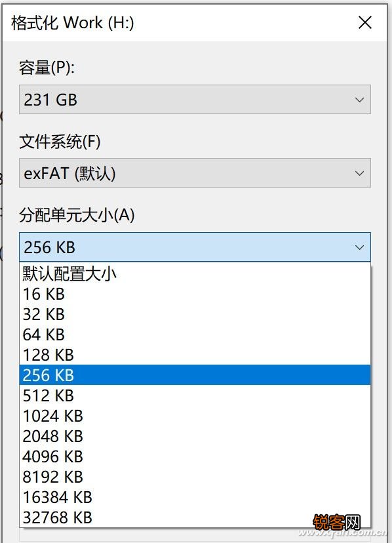Choose 512 KB allocation size

point(49,395)
